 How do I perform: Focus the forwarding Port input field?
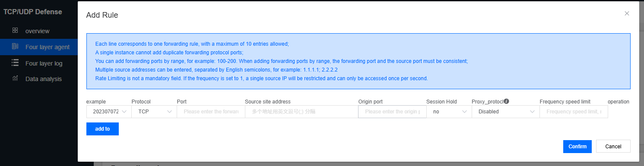click(211, 112)
